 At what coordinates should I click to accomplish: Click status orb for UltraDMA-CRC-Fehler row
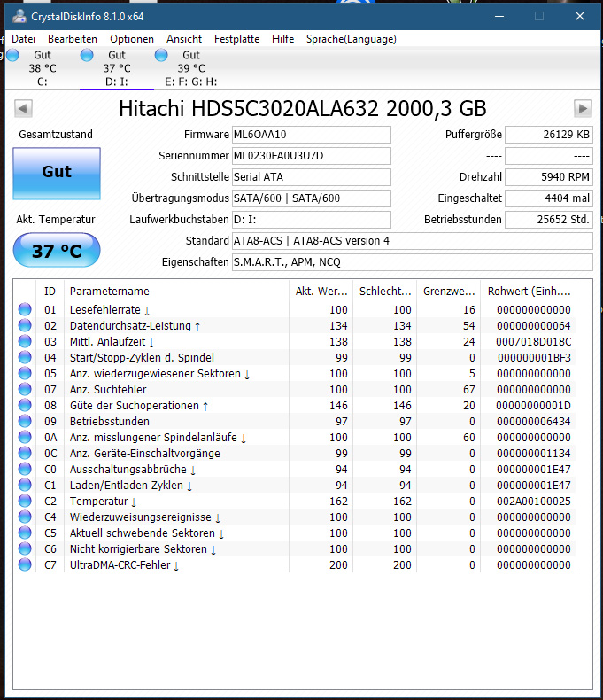25,564
